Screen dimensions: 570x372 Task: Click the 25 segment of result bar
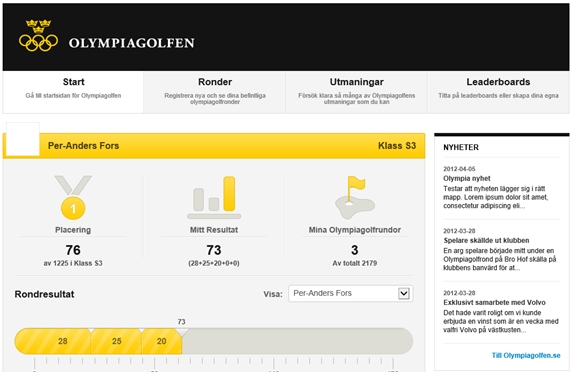[x=116, y=341]
